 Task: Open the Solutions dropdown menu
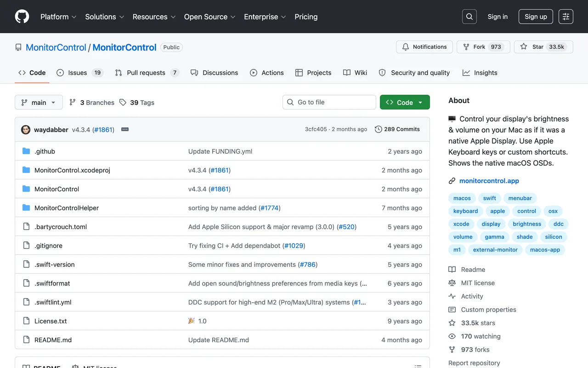coord(104,17)
